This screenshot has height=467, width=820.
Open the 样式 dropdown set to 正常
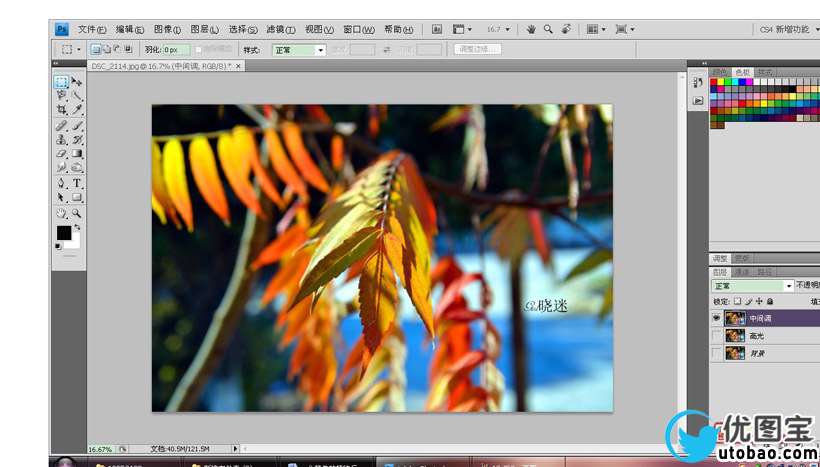point(299,49)
